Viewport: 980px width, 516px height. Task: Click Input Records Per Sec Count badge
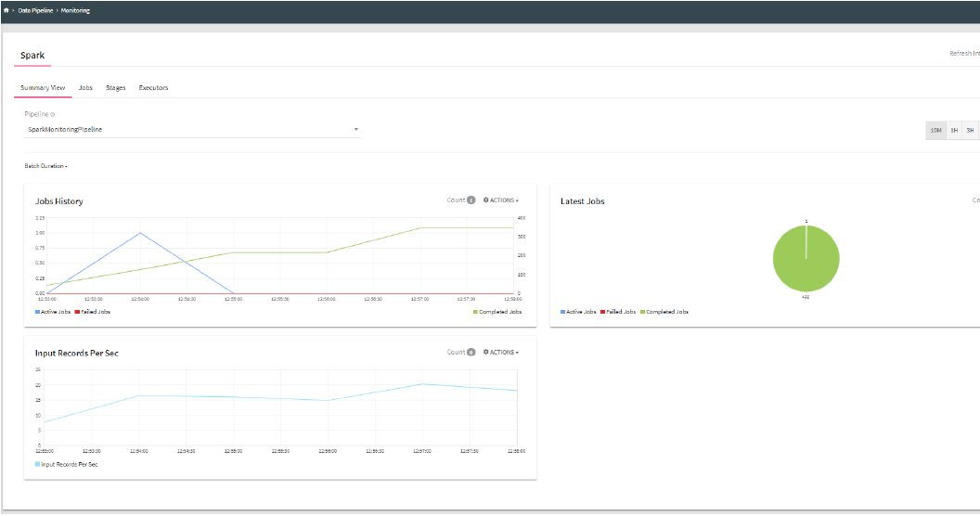tap(471, 353)
